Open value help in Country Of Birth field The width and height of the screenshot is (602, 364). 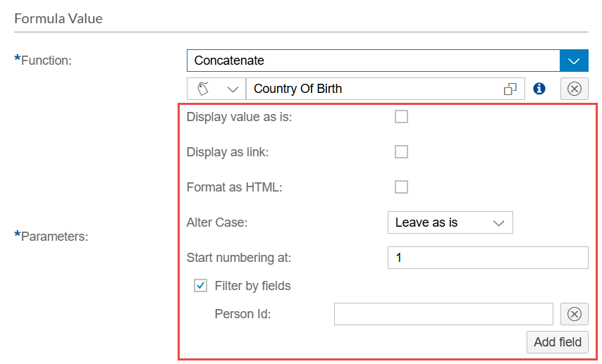coord(510,89)
